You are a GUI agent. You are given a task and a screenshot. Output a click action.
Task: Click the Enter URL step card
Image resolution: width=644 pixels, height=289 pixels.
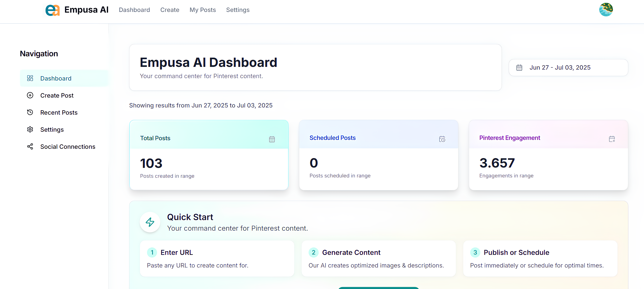pyautogui.click(x=217, y=259)
